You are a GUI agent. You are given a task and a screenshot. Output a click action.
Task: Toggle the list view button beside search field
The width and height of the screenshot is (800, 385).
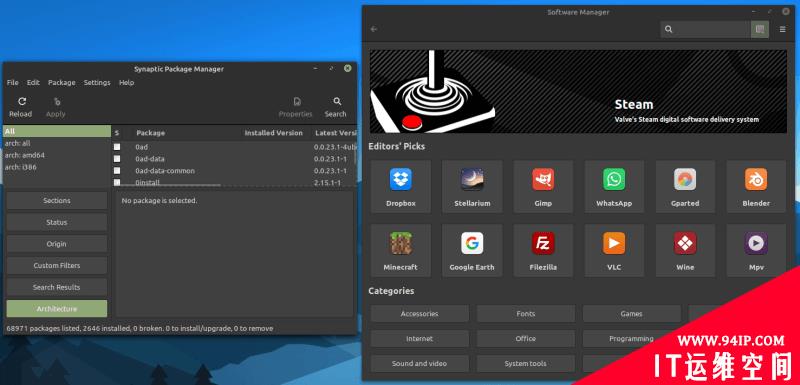tap(760, 30)
